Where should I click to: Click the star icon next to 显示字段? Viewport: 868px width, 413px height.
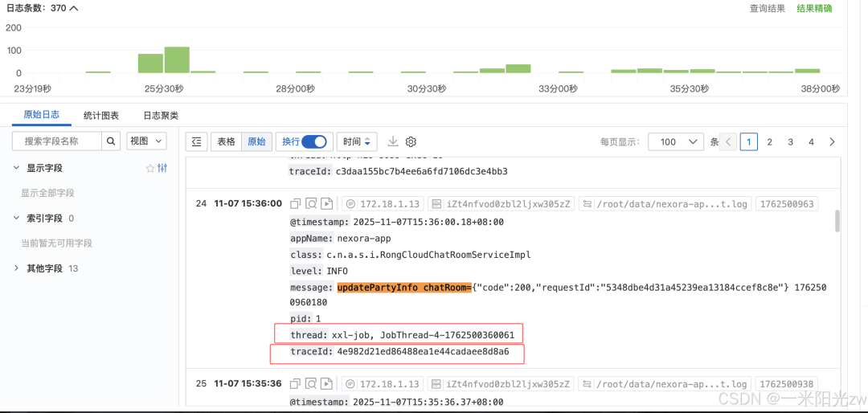click(150, 168)
